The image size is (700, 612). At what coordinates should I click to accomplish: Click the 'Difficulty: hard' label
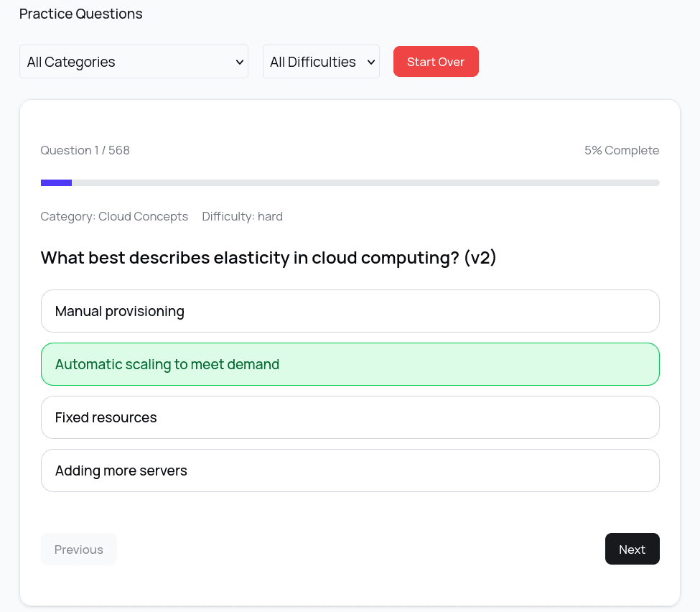242,216
